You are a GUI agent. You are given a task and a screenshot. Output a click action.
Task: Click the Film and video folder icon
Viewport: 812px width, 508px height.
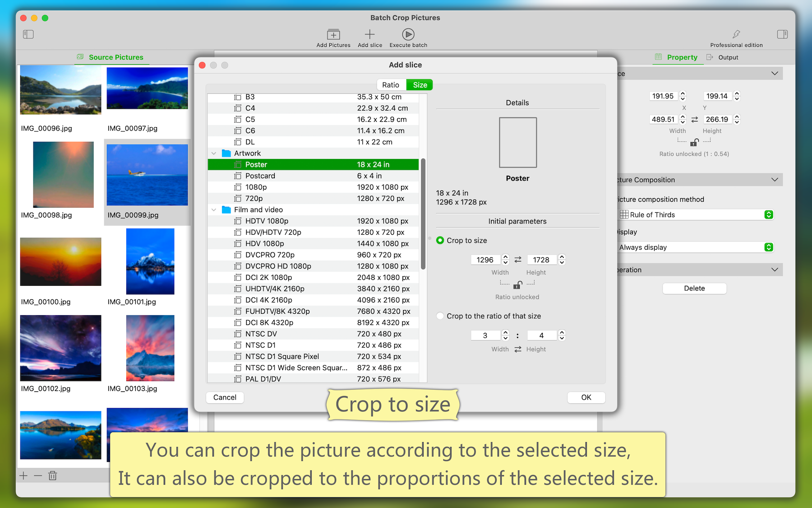(x=226, y=210)
